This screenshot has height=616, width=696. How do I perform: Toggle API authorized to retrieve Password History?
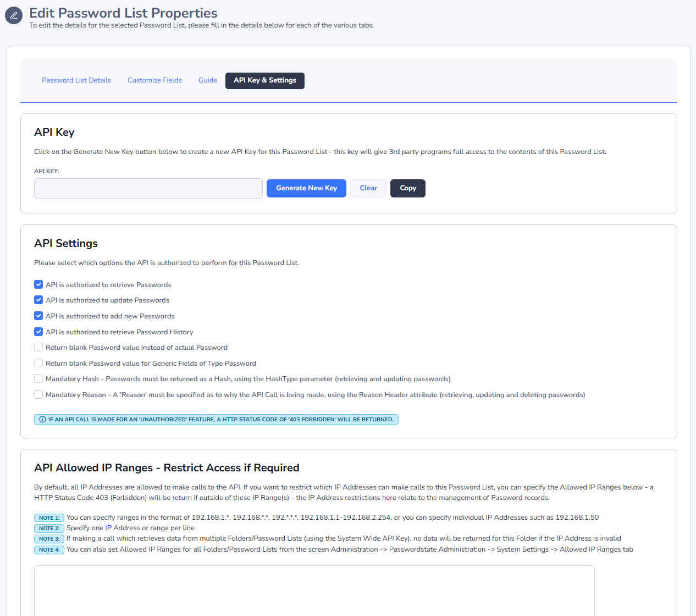click(38, 332)
